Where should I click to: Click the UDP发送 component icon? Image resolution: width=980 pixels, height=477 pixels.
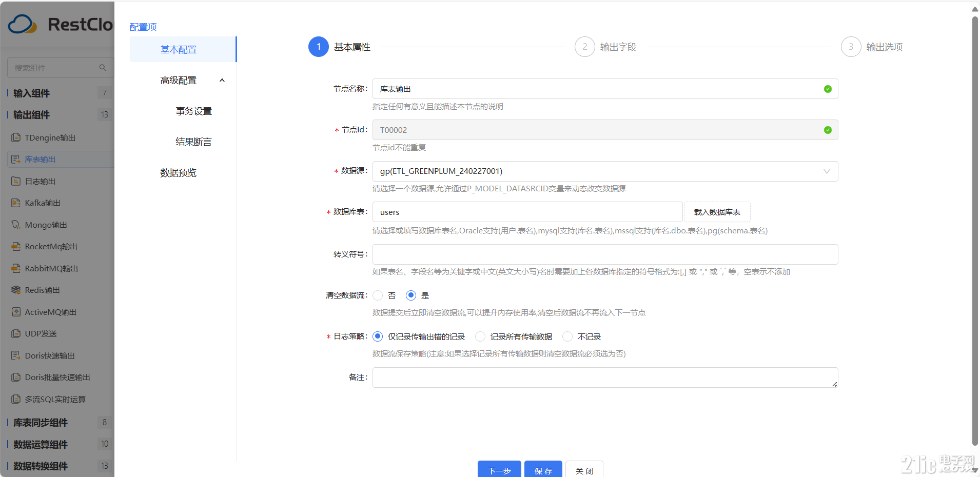coord(16,333)
